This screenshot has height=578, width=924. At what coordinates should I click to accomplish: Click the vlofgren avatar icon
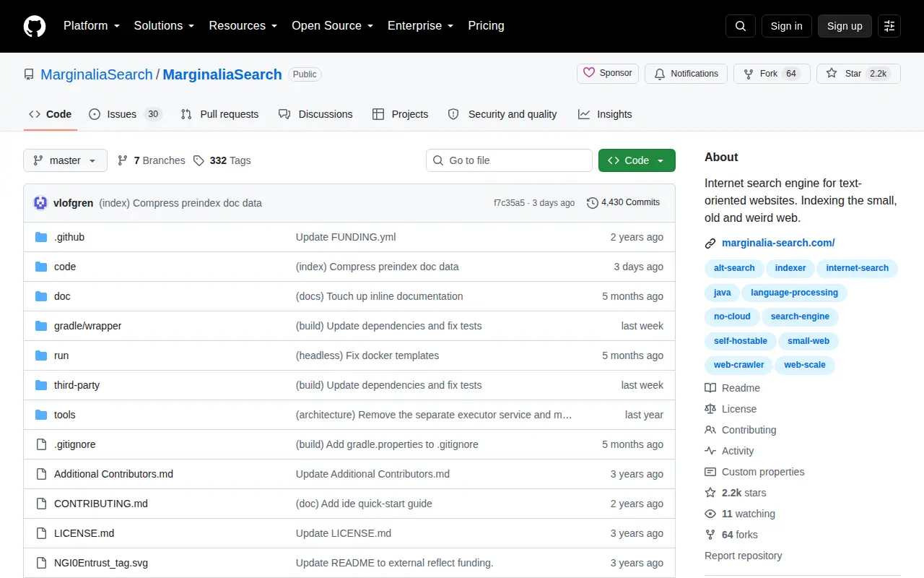pyautogui.click(x=40, y=203)
